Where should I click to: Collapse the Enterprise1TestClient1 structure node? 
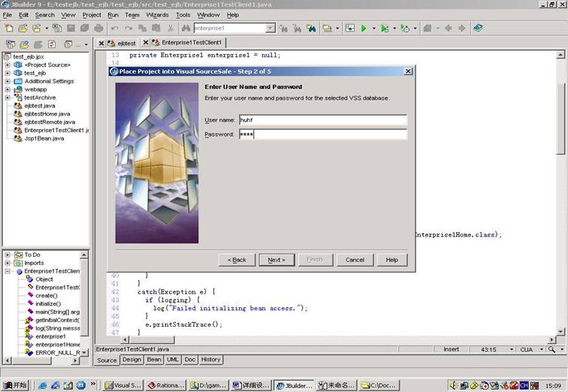point(8,271)
